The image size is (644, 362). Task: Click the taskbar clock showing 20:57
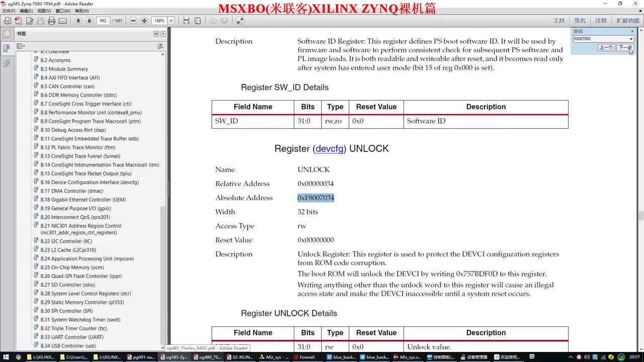pyautogui.click(x=634, y=357)
